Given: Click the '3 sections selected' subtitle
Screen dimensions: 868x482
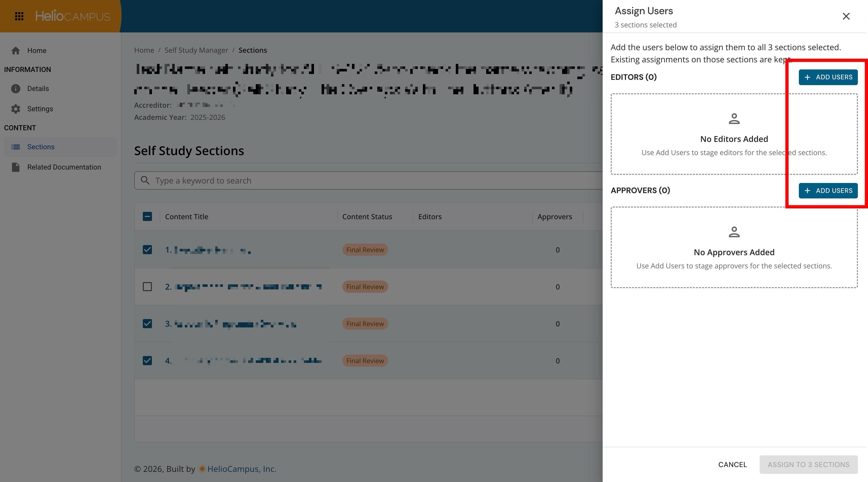Looking at the screenshot, I should pos(646,25).
